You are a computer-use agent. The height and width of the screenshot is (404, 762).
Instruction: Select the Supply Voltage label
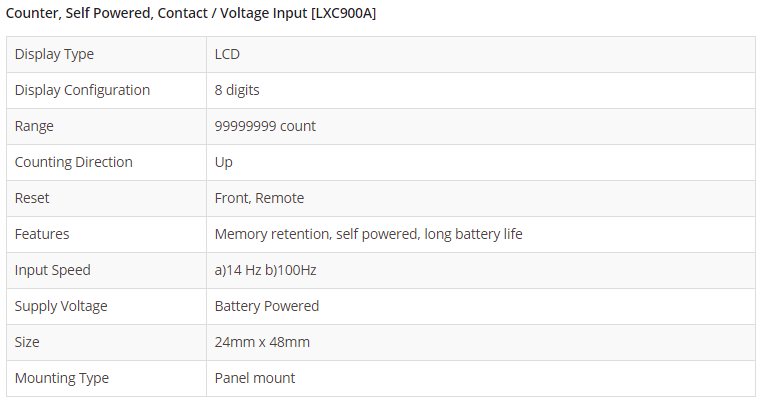pyautogui.click(x=61, y=306)
